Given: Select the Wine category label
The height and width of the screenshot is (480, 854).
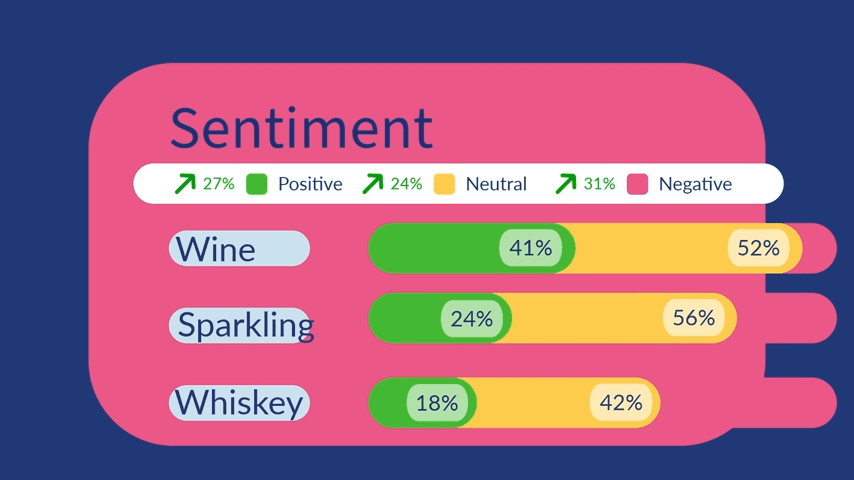Looking at the screenshot, I should (x=239, y=248).
